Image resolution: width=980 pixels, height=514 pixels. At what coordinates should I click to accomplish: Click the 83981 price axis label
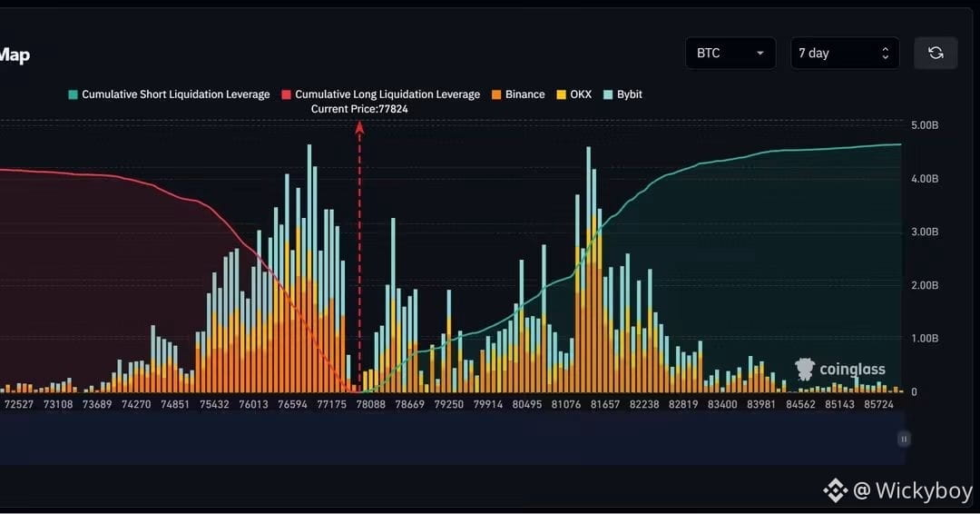[761, 405]
